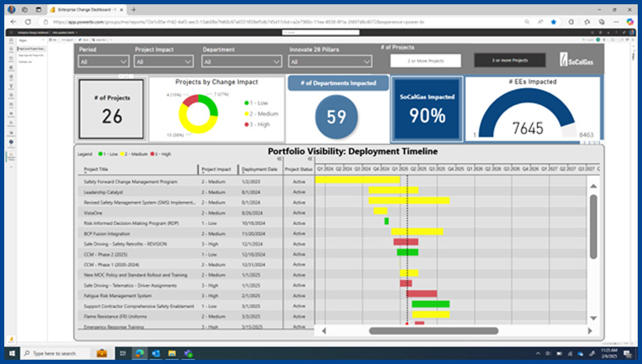The height and width of the screenshot is (364, 642).
Task: Reload the page with the refresh icon
Action: coord(28,22)
